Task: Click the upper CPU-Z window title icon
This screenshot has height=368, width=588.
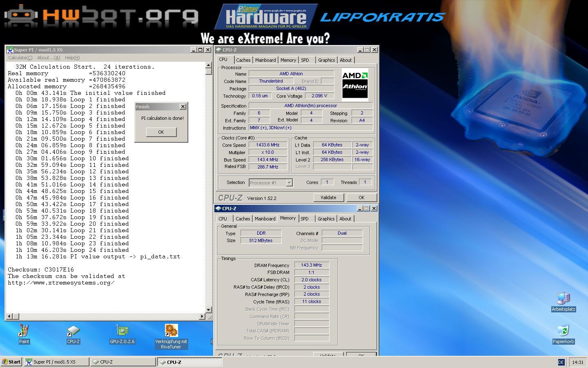Action: point(219,50)
